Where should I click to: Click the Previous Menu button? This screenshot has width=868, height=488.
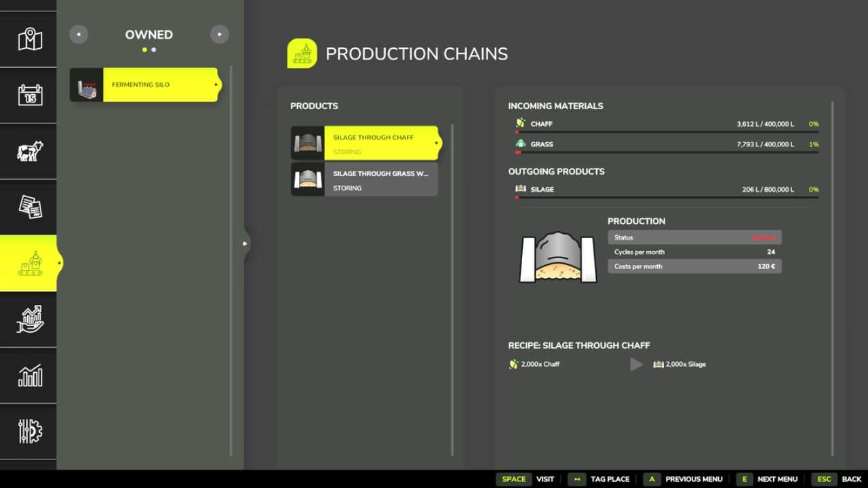pyautogui.click(x=682, y=479)
